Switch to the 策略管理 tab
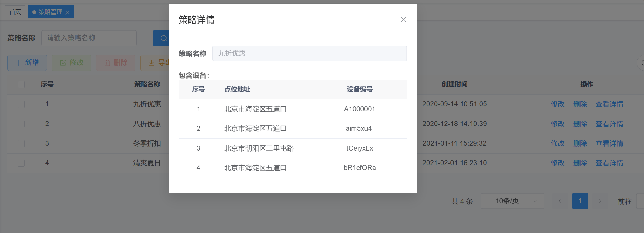The width and height of the screenshot is (644, 233). [51, 12]
